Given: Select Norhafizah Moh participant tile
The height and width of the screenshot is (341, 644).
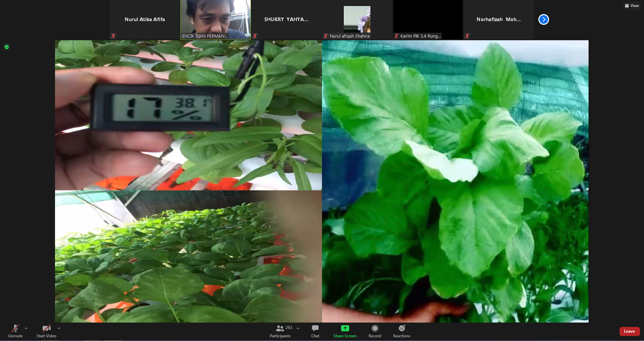Looking at the screenshot, I should tap(498, 19).
